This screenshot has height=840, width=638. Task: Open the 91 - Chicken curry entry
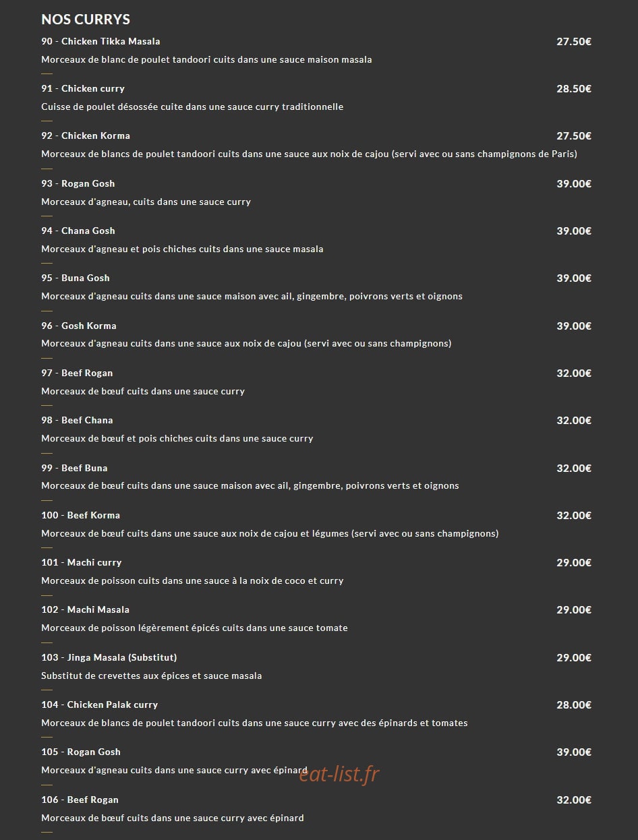coord(83,88)
